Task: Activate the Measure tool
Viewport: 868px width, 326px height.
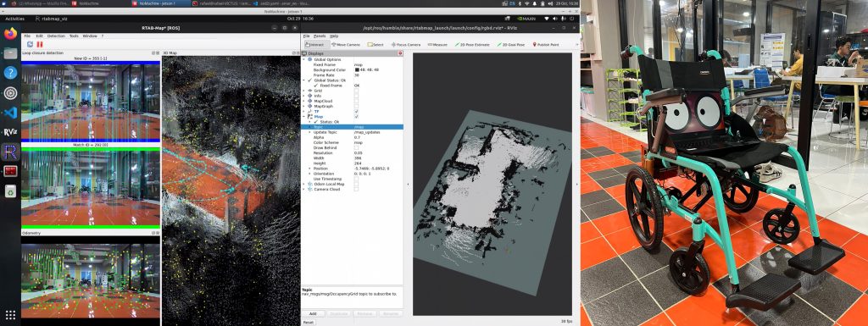Action: [437, 44]
